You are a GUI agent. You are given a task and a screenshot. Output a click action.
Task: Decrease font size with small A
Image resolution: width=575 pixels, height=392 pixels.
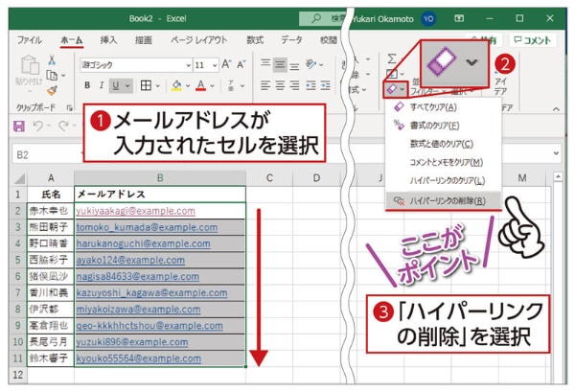click(x=241, y=64)
